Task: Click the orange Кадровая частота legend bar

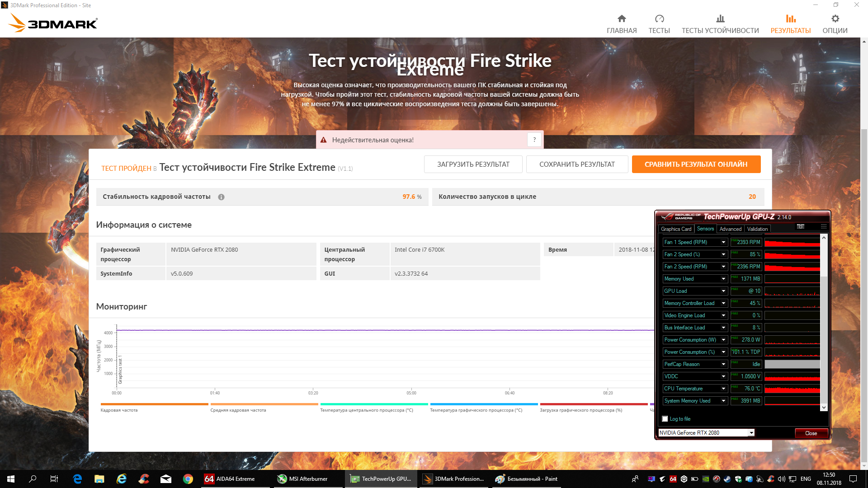Action: [x=154, y=404]
